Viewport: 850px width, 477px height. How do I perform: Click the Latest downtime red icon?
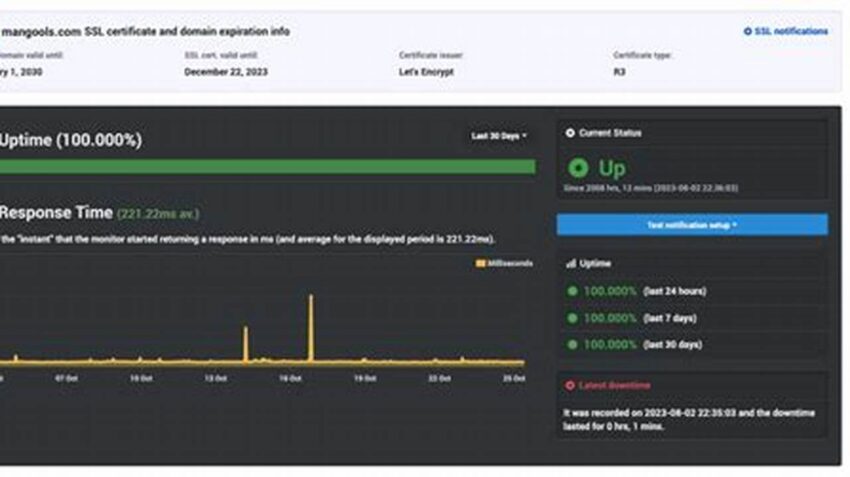[x=570, y=385]
